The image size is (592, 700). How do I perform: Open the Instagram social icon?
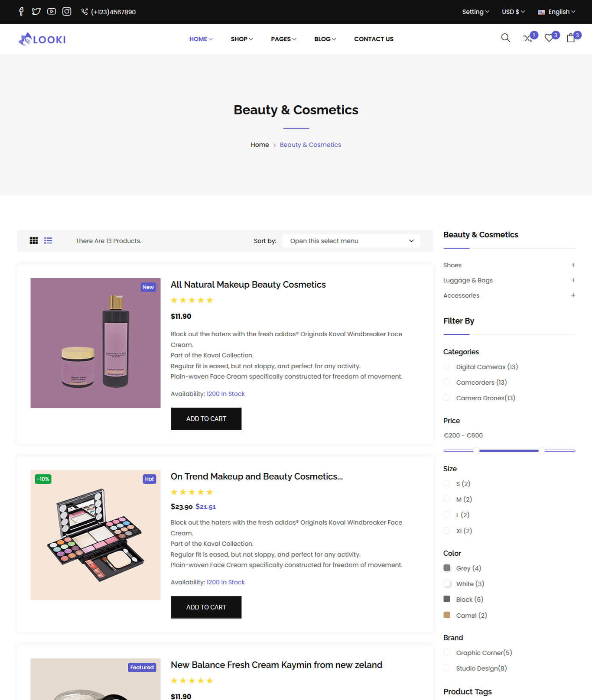click(x=67, y=12)
